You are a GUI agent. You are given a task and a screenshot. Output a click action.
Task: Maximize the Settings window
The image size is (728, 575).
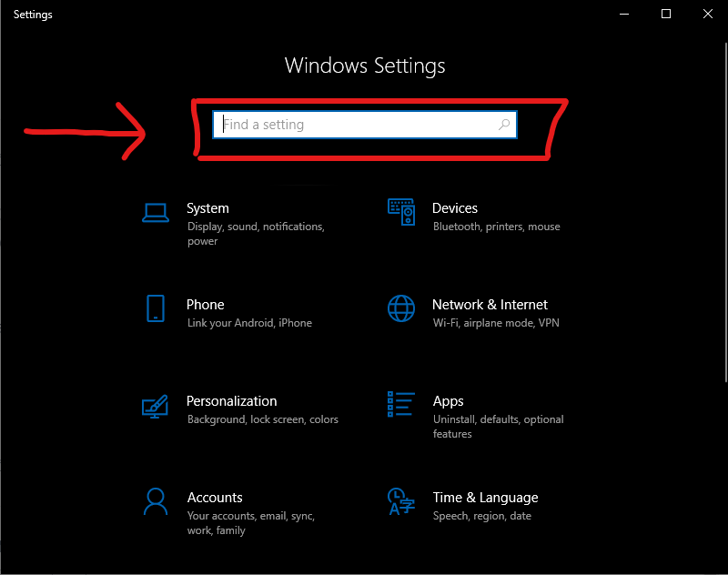click(666, 14)
